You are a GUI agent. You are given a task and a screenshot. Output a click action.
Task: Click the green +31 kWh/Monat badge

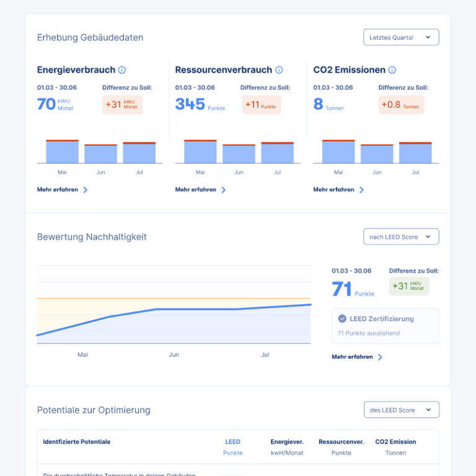pyautogui.click(x=409, y=286)
